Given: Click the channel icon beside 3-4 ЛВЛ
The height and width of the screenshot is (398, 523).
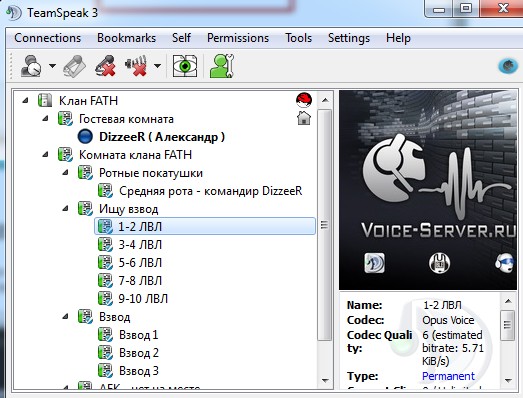Looking at the screenshot, I should tap(105, 245).
